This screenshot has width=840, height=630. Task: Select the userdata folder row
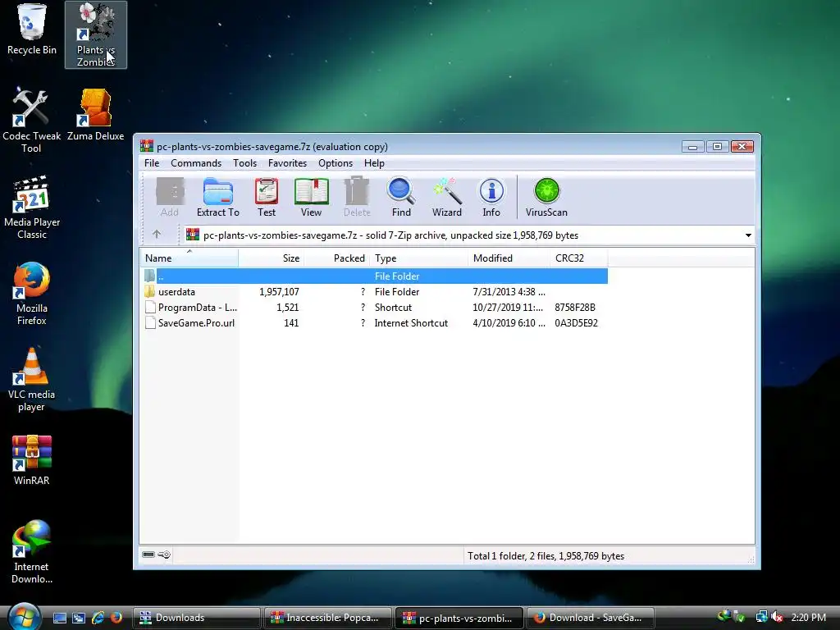pos(375,292)
